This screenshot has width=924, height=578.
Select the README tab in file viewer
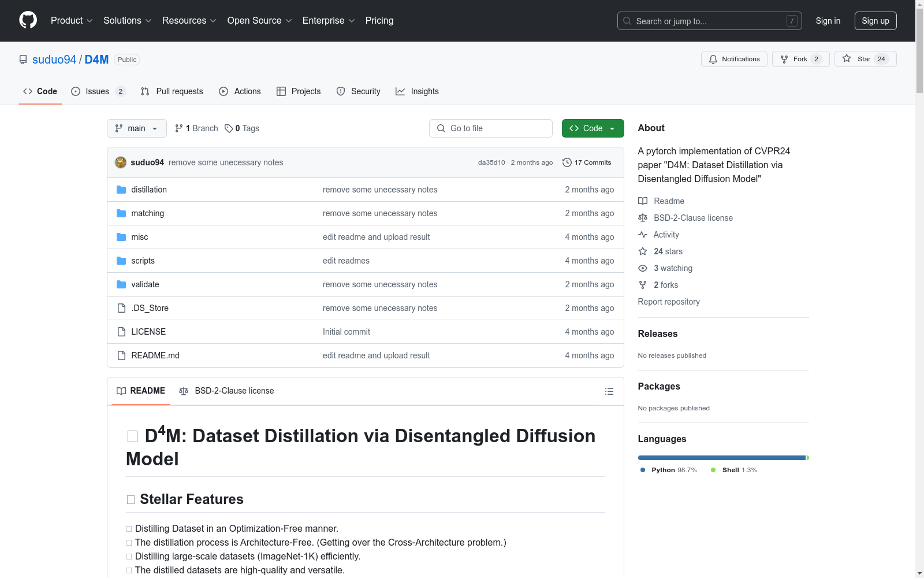point(141,391)
